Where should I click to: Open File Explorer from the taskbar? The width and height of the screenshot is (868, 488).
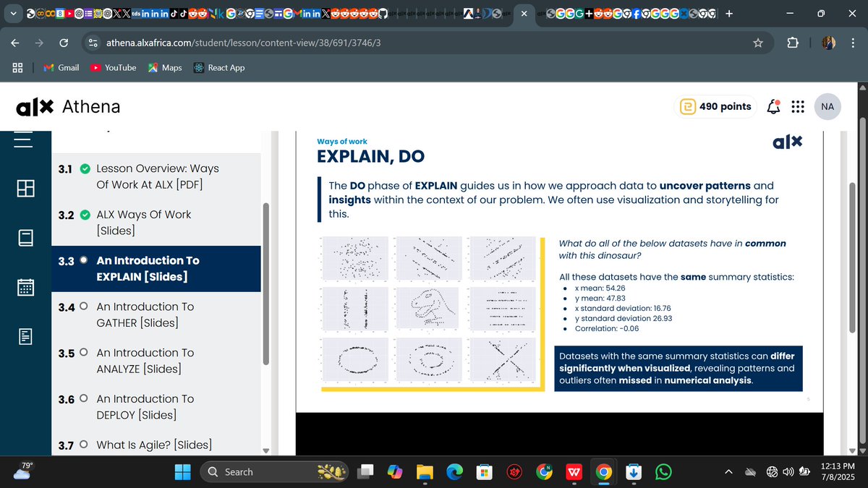pyautogui.click(x=425, y=471)
